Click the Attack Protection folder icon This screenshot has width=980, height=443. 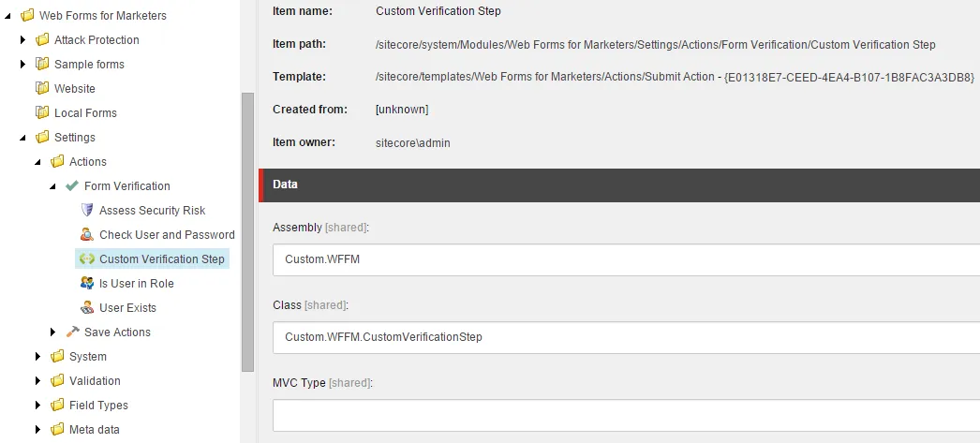42,40
